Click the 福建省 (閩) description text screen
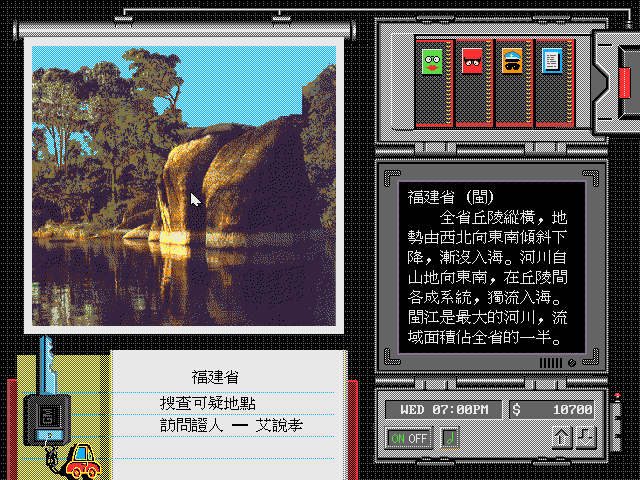 (492, 267)
